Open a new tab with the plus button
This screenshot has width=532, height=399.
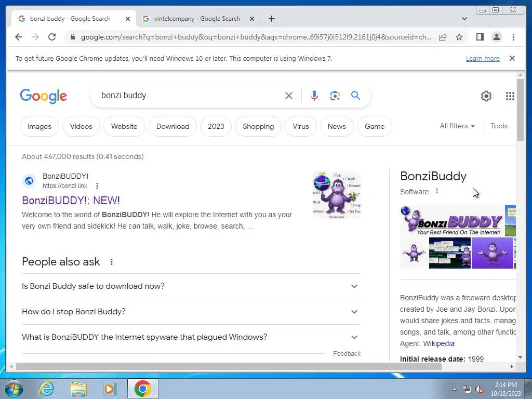point(271,19)
